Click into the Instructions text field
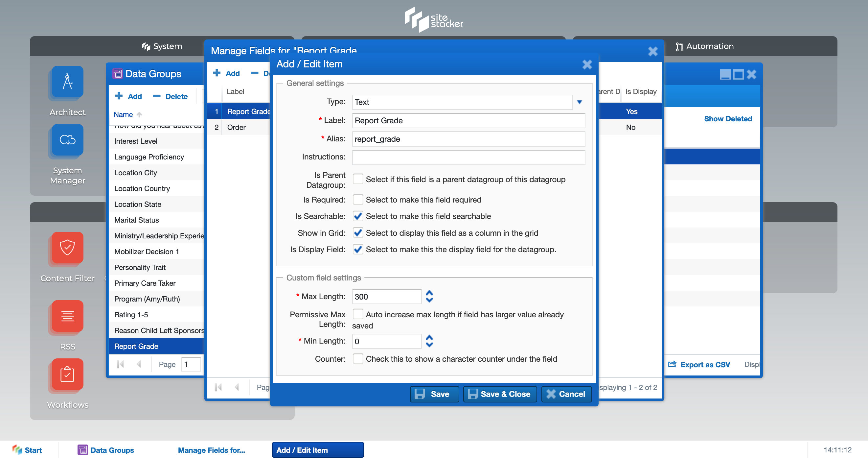This screenshot has width=868, height=459. pos(468,157)
